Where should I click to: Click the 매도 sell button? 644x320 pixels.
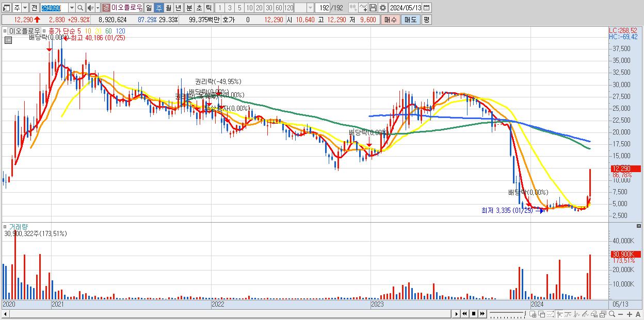tap(410, 20)
